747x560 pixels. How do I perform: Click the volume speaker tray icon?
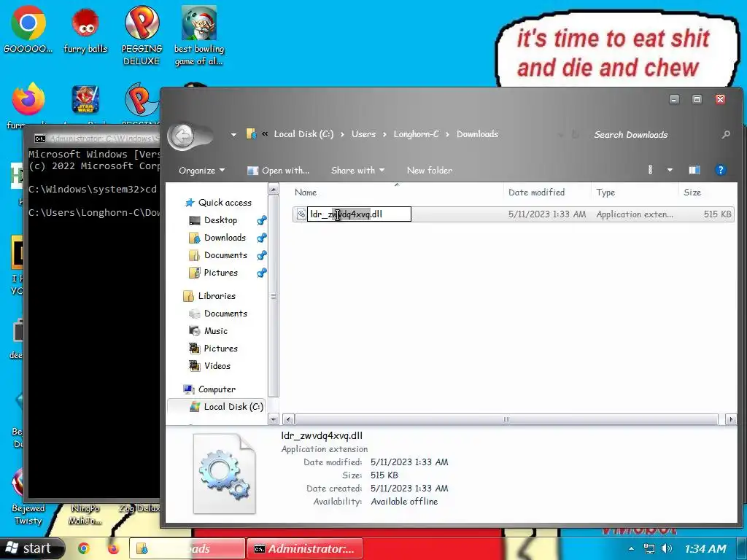667,548
